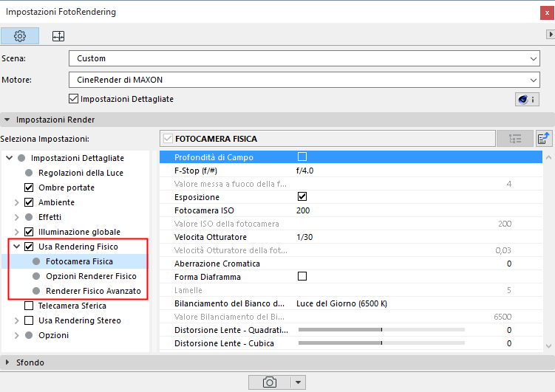The width and height of the screenshot is (555, 392).
Task: Toggle Esposizione checkbox
Action: point(302,196)
